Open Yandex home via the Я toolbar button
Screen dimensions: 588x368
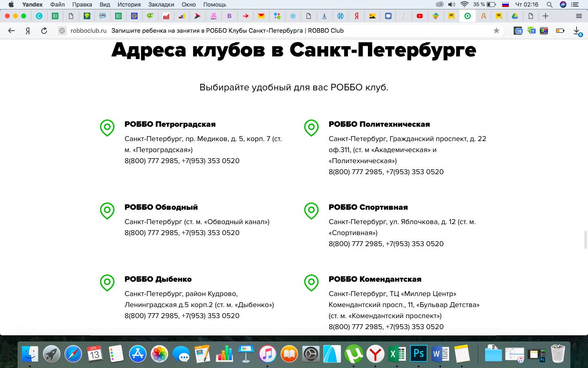point(28,31)
